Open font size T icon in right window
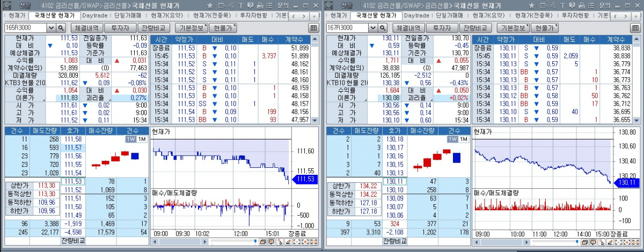This screenshot has width=644, height=252. 562,5
